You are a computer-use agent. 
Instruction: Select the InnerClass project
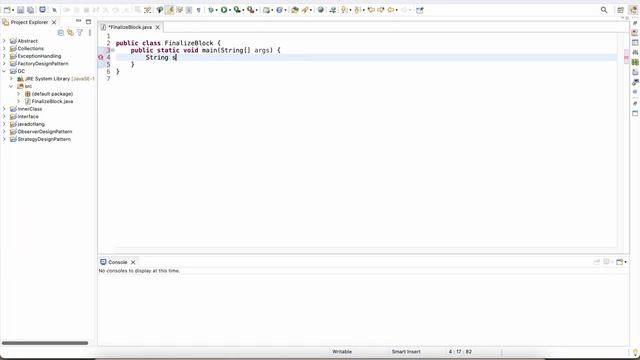29,109
